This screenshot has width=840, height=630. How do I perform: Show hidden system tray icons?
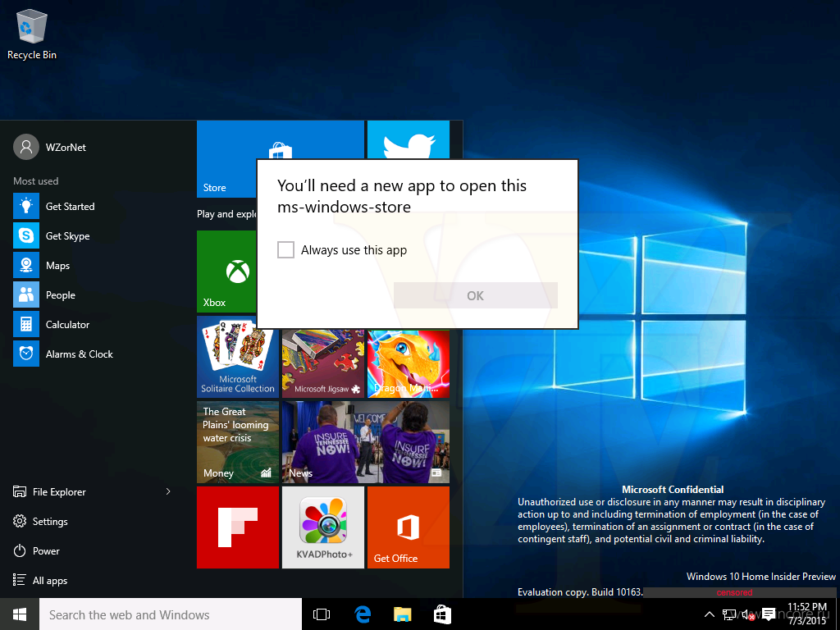(710, 614)
